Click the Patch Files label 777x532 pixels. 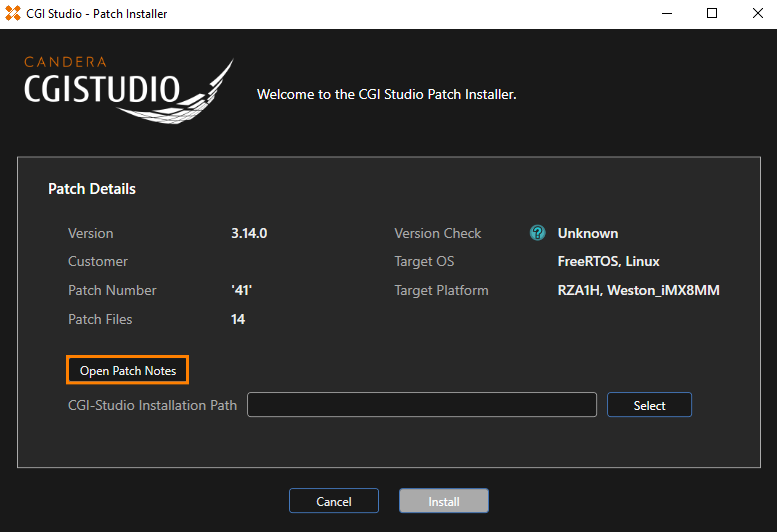[x=100, y=319]
